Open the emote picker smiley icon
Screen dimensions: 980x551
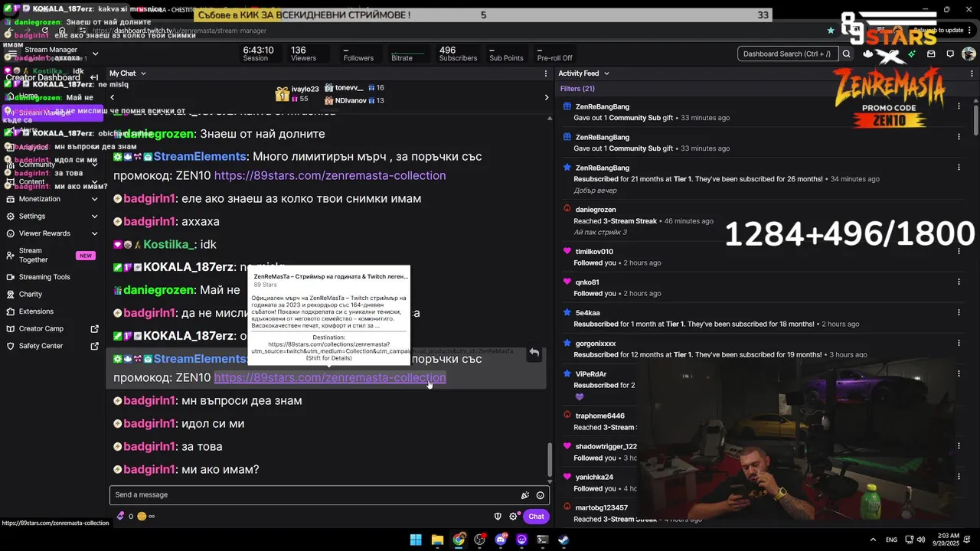tap(541, 495)
